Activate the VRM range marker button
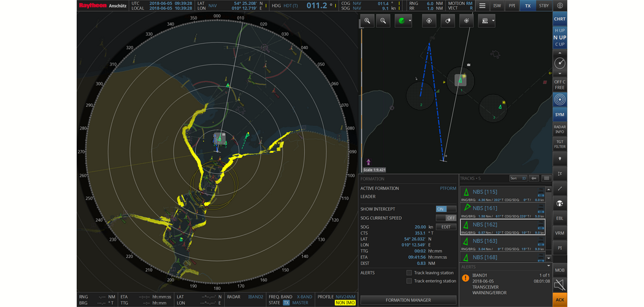 click(x=560, y=233)
